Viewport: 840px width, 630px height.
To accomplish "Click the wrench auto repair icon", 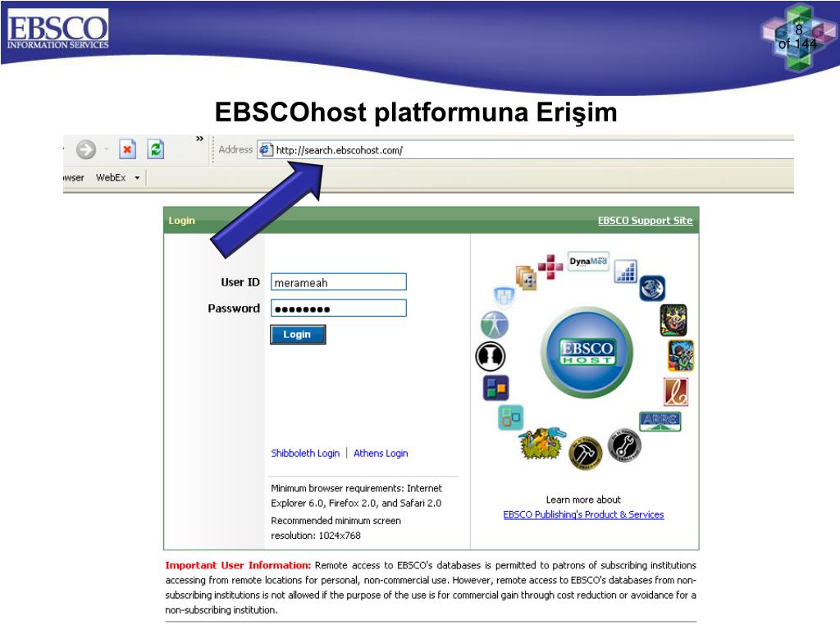I will (624, 445).
